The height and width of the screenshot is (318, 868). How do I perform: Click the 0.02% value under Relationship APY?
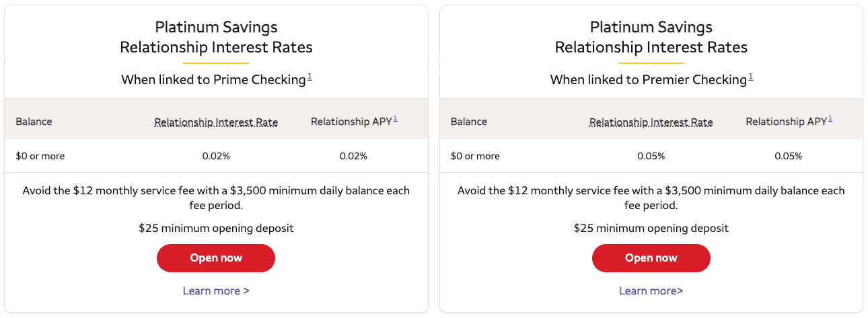click(x=353, y=156)
